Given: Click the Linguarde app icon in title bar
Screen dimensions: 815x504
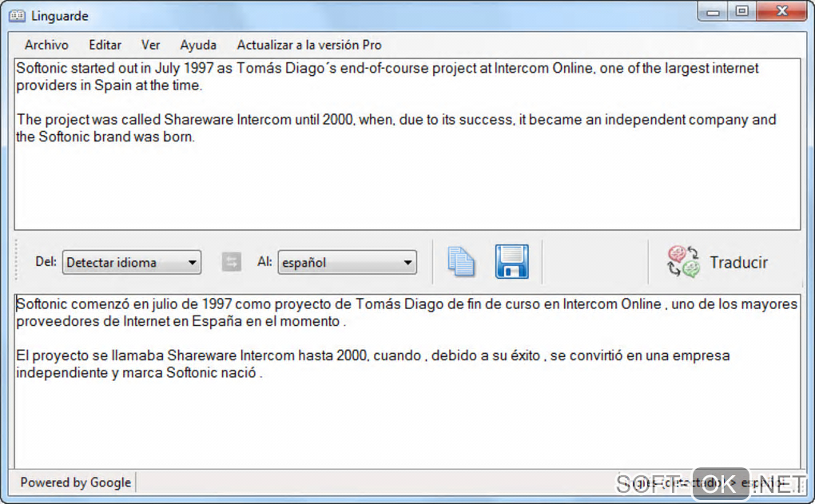Looking at the screenshot, I should 17,16.
